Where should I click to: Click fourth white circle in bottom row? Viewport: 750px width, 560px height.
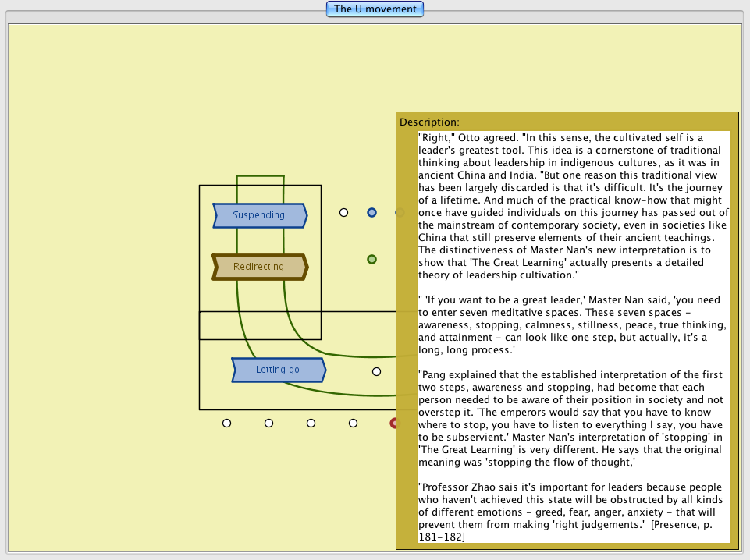point(353,423)
